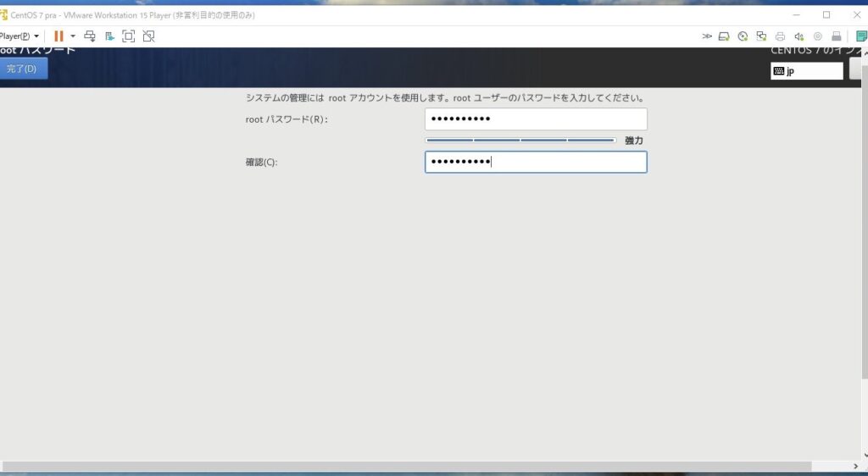Image resolution: width=868 pixels, height=476 pixels.
Task: Minimize the VMware Player window
Action: pyautogui.click(x=796, y=15)
